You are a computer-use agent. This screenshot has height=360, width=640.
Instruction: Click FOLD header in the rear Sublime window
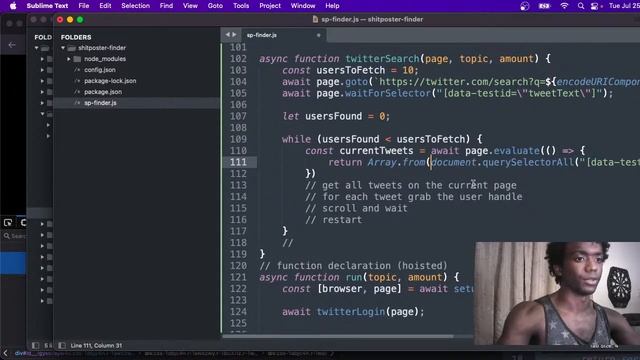click(43, 37)
